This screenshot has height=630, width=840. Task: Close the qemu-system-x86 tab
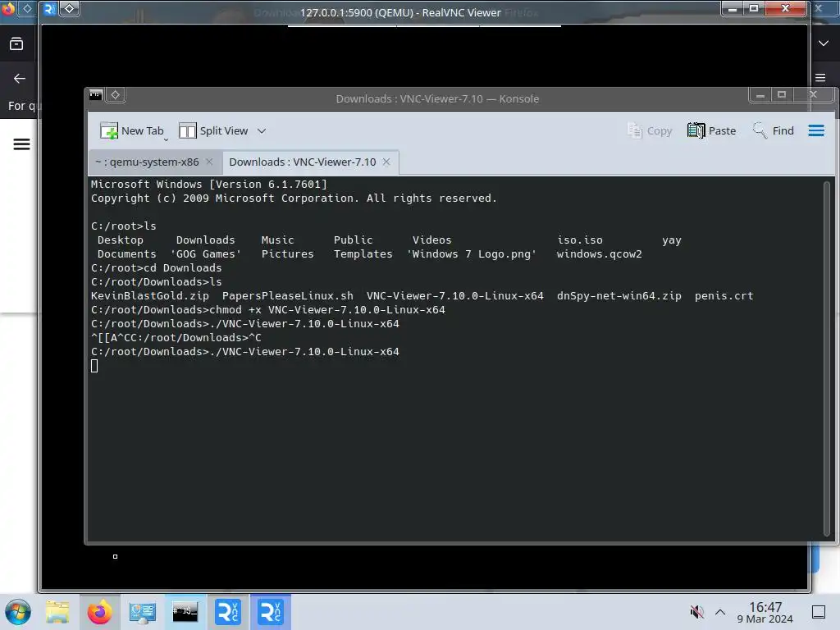[x=209, y=162]
